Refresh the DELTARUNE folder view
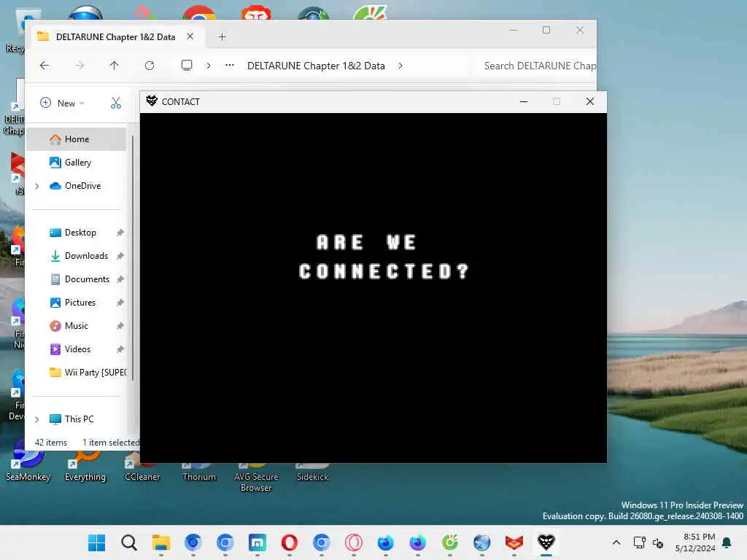Viewport: 747px width, 560px height. coord(150,66)
